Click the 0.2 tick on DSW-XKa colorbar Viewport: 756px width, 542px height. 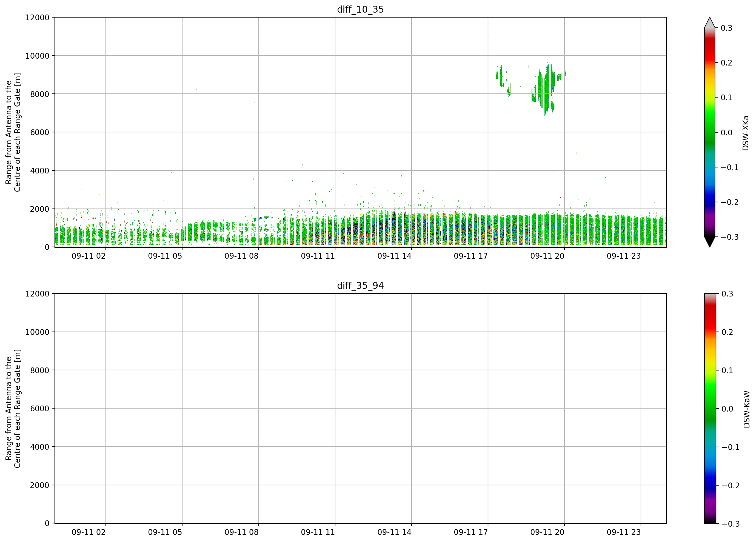point(726,63)
